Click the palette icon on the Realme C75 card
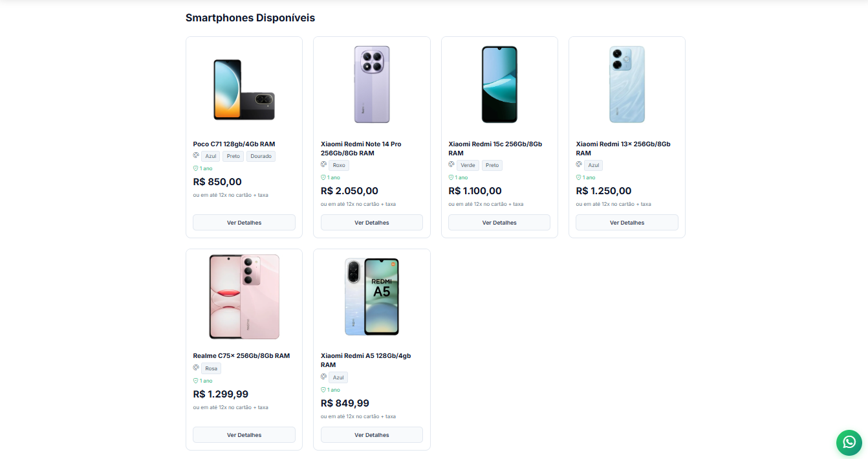Screen dimensions: 868x459 point(195,368)
